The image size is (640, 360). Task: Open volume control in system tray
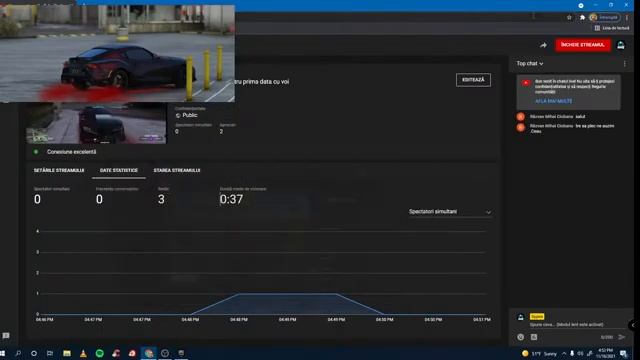580,353
